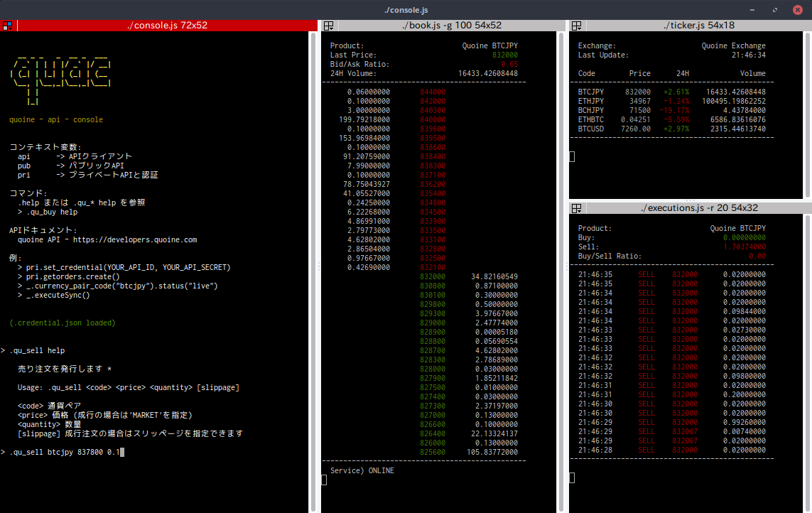Click the bid price 829000 in book

[x=433, y=323]
